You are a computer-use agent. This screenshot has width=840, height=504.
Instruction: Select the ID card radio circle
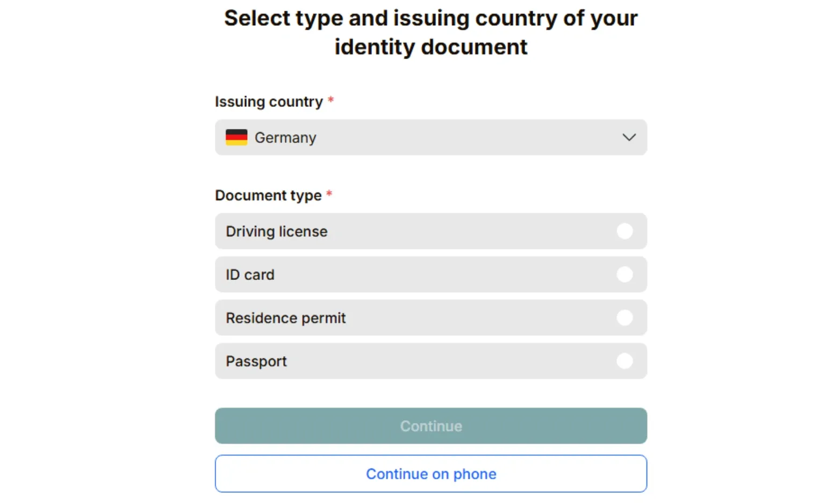(624, 275)
